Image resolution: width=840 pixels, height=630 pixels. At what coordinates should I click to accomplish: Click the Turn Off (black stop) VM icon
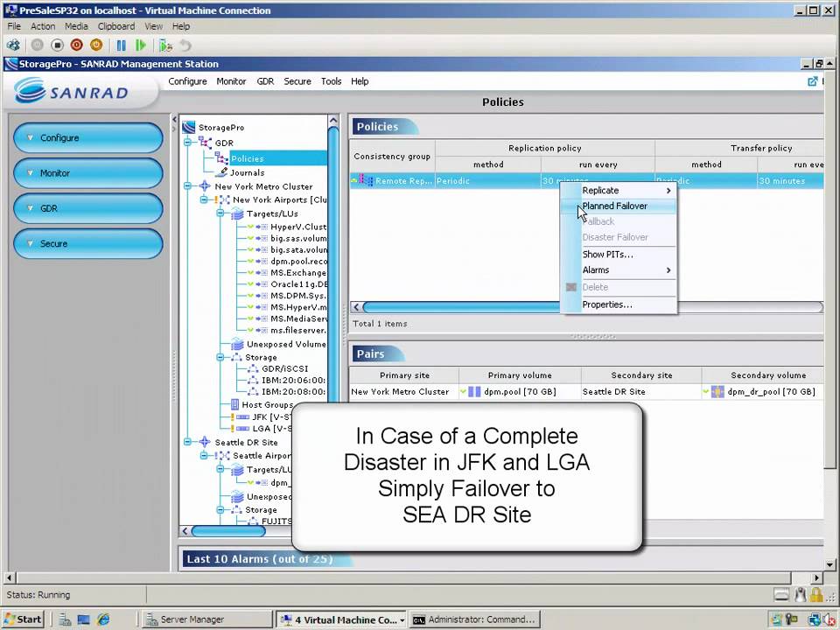pos(57,45)
